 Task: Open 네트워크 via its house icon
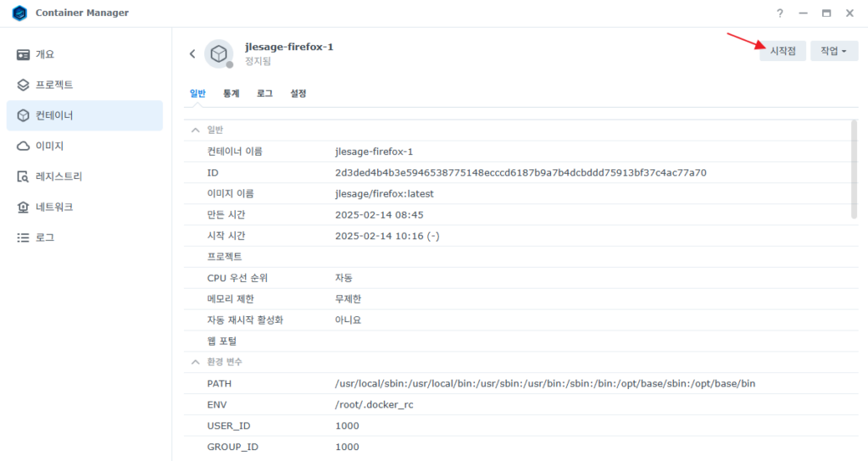point(24,207)
